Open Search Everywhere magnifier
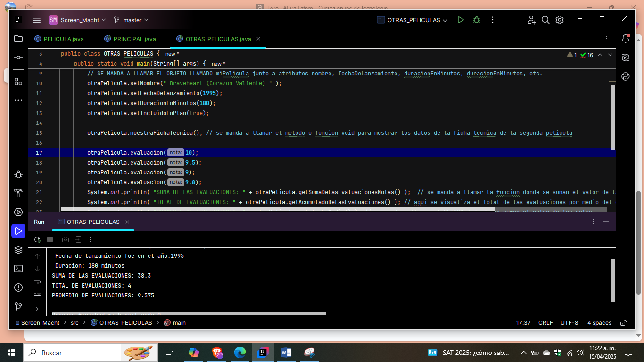The image size is (644, 362). pos(545,20)
